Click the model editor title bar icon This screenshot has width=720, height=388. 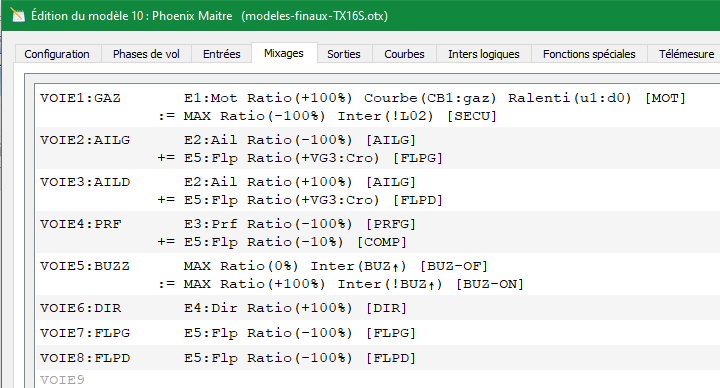(18, 15)
